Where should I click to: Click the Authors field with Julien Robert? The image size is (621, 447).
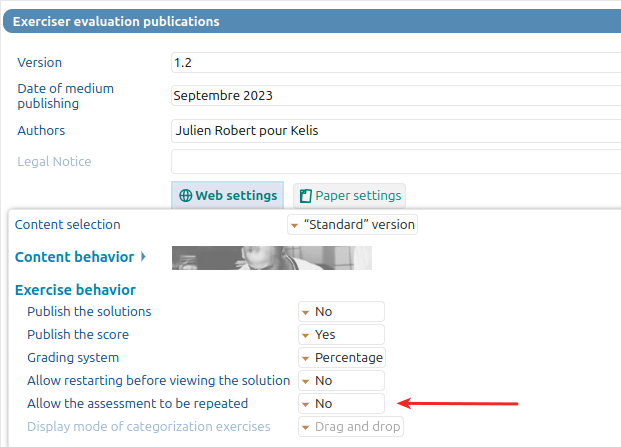pos(396,131)
